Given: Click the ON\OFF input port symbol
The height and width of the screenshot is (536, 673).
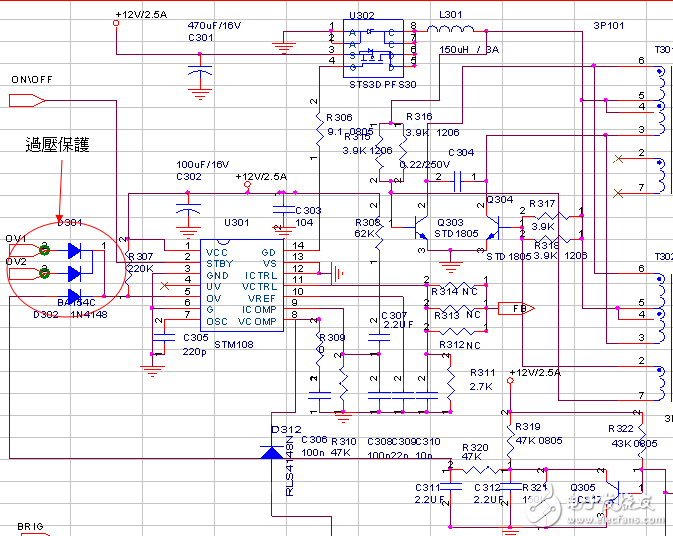Looking at the screenshot, I should pyautogui.click(x=28, y=100).
